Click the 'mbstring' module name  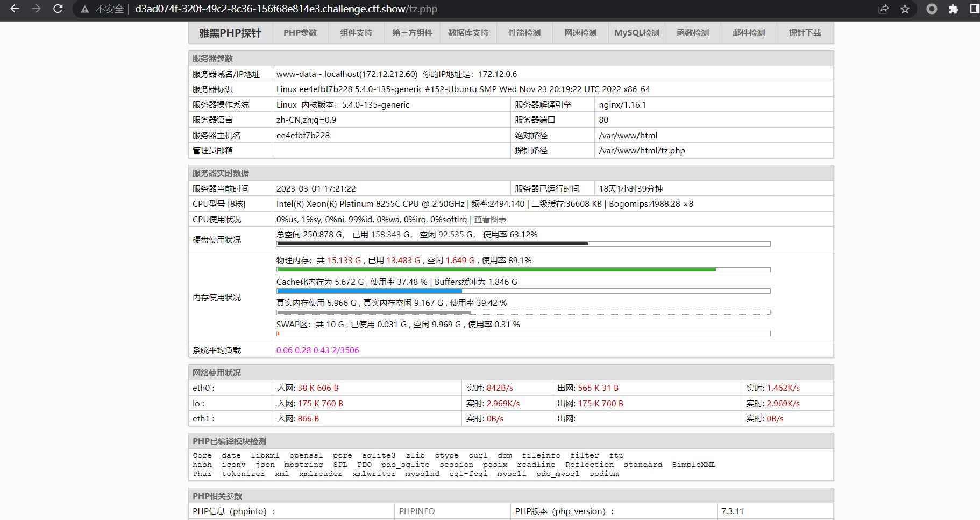point(303,465)
